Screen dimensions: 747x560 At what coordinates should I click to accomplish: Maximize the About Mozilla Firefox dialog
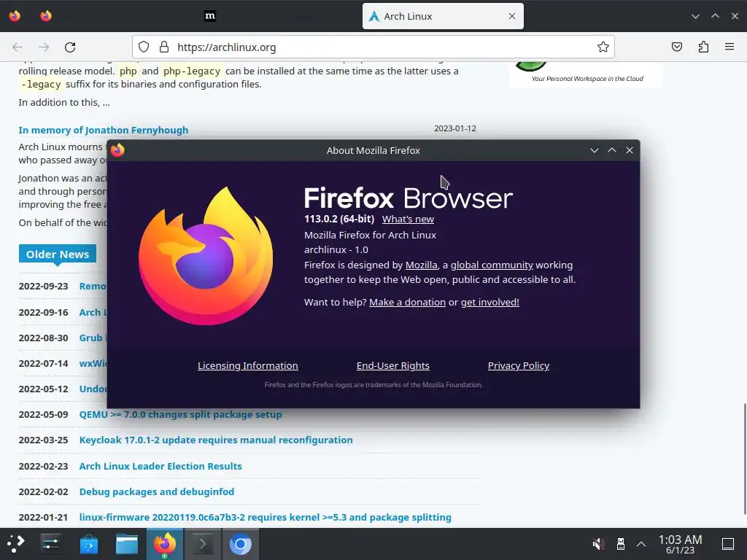[x=612, y=150]
